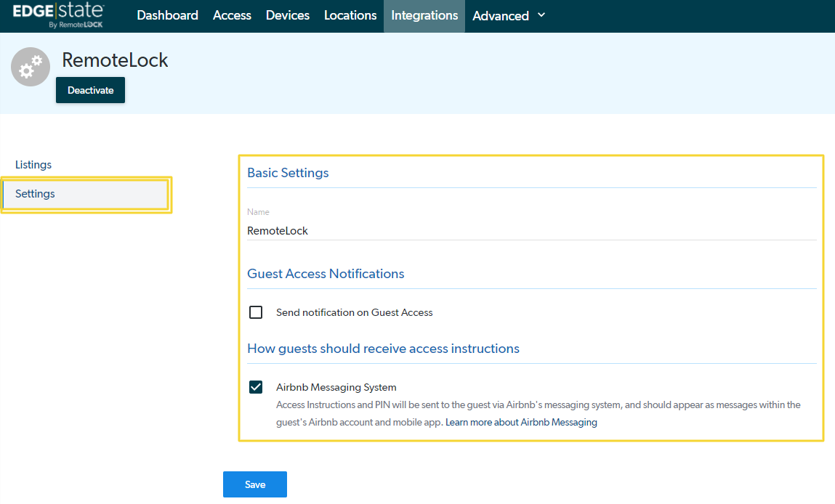
Task: Click the How guests should receive access instructions heading
Action: pyautogui.click(x=383, y=349)
